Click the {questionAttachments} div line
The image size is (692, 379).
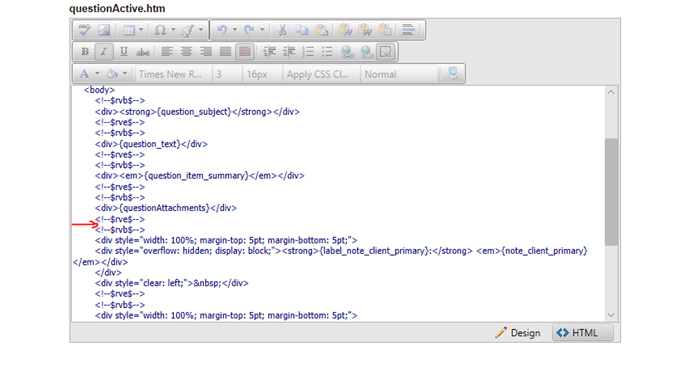click(x=165, y=208)
